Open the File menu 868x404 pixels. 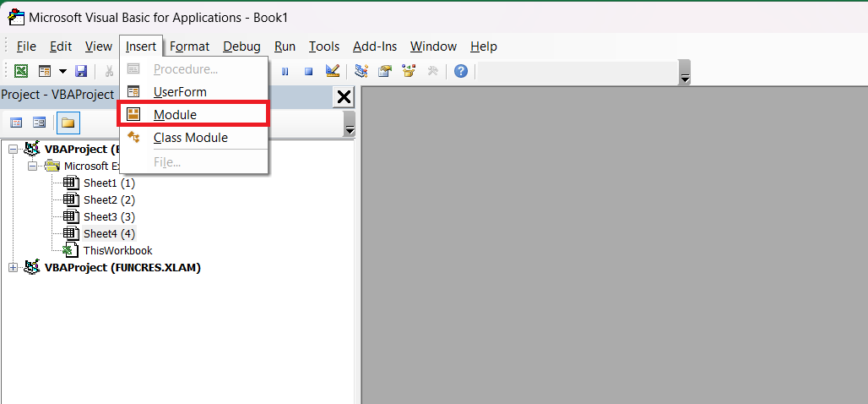(x=26, y=46)
